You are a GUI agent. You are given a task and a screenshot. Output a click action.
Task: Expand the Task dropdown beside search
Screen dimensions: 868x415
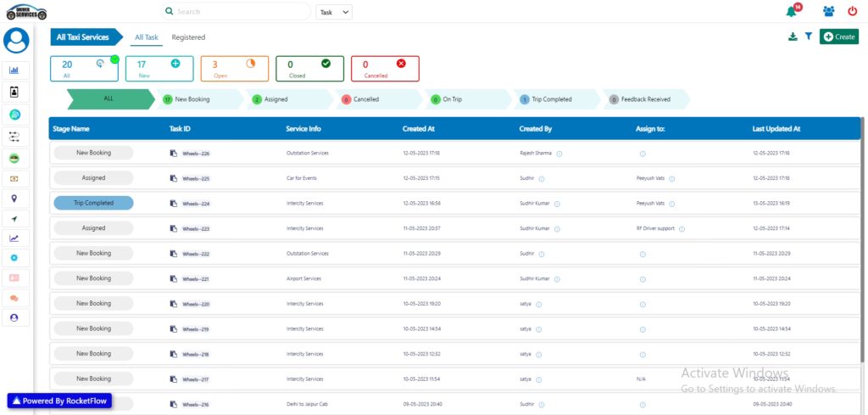(x=334, y=12)
